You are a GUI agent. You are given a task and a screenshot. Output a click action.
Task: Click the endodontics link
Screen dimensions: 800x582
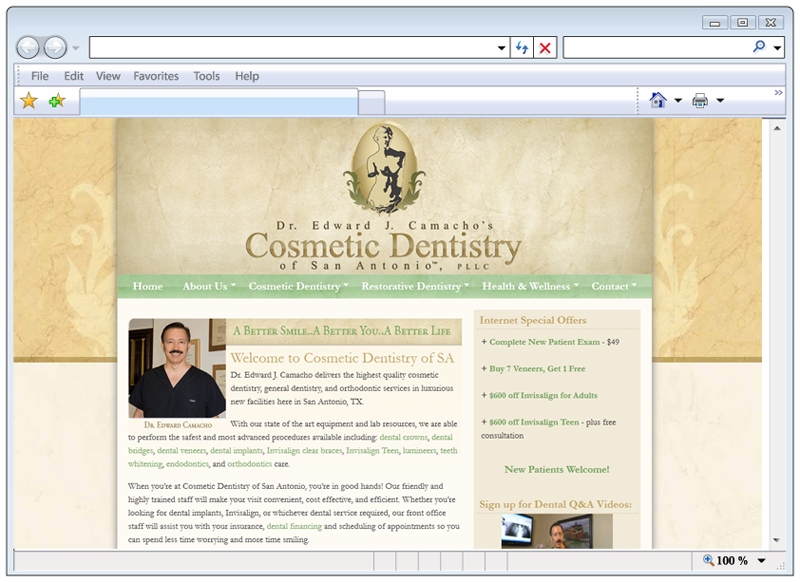(x=187, y=464)
